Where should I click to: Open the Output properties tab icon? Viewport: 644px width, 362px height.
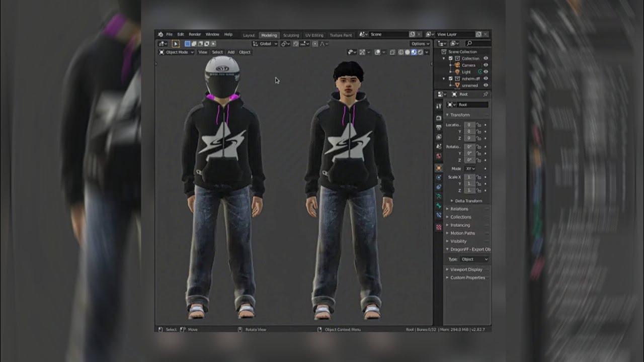439,127
